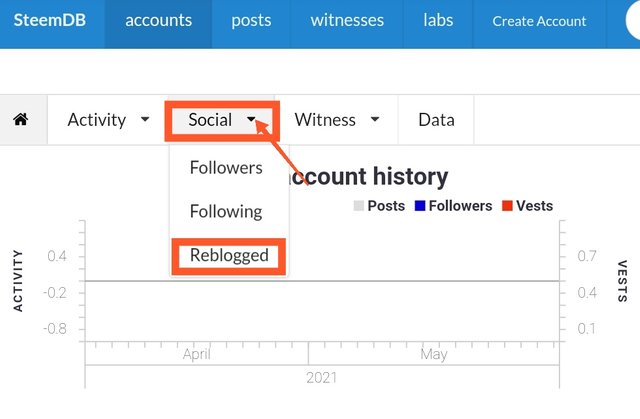640x419 pixels.
Task: Expand the Witness dropdown arrow
Action: tap(375, 120)
